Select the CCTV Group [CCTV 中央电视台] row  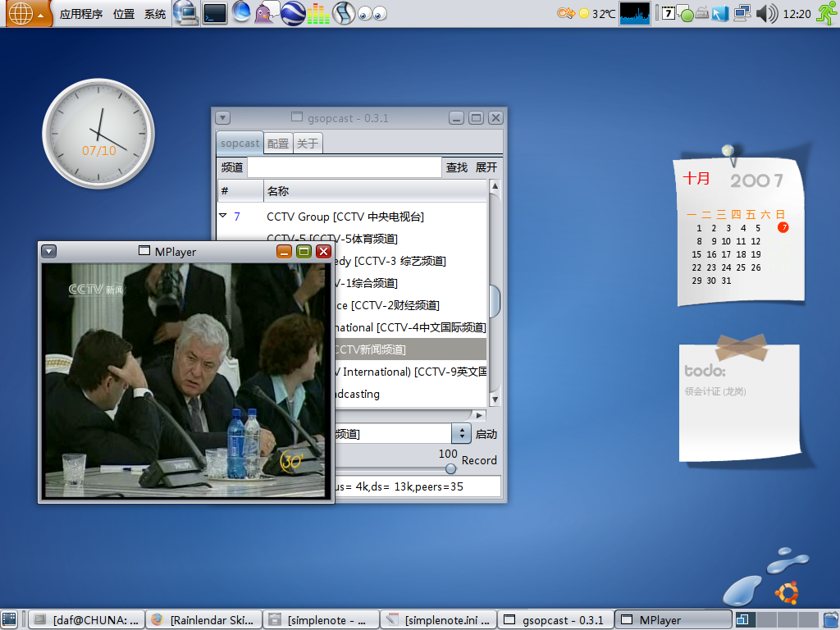[352, 217]
